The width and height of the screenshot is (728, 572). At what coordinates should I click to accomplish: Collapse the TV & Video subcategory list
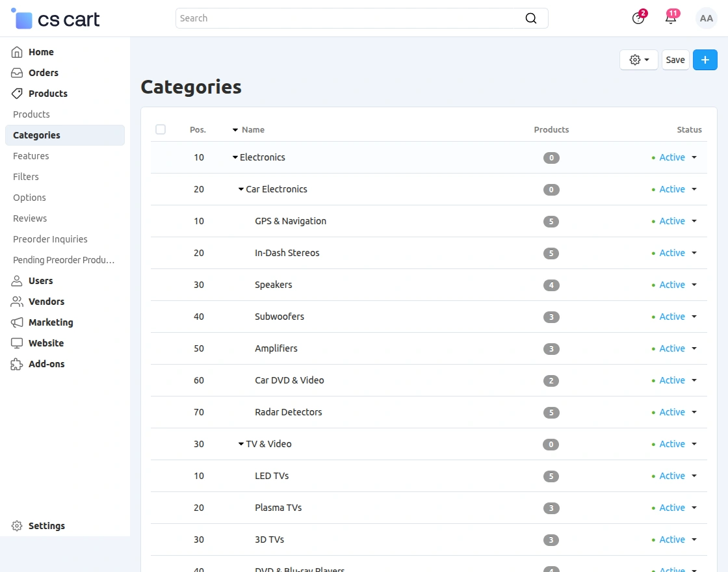240,444
